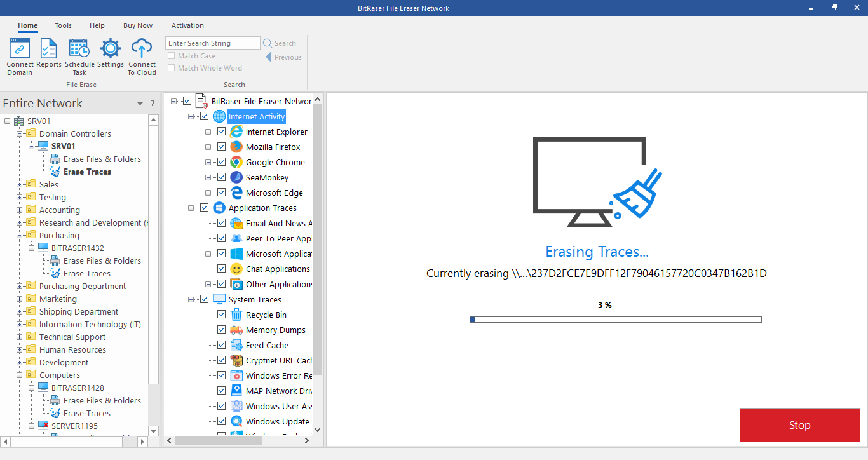This screenshot has width=868, height=460.
Task: Click the Application Traces Windows icon
Action: tap(219, 208)
